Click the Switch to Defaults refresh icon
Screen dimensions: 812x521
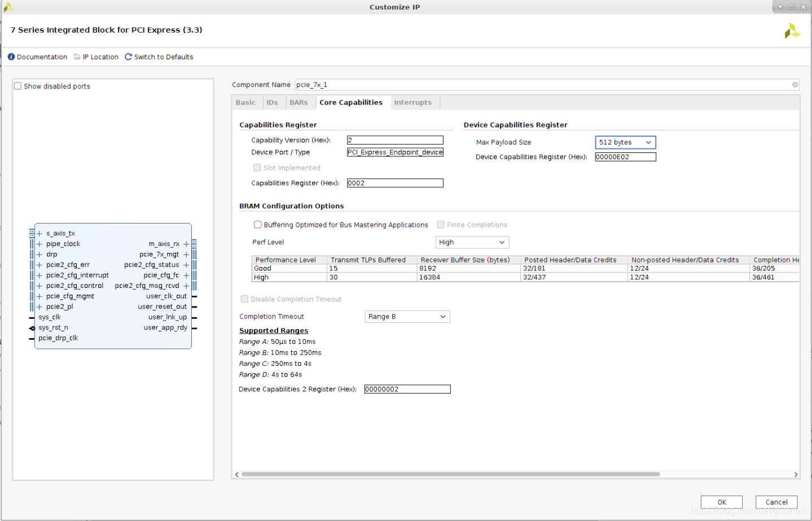(128, 57)
